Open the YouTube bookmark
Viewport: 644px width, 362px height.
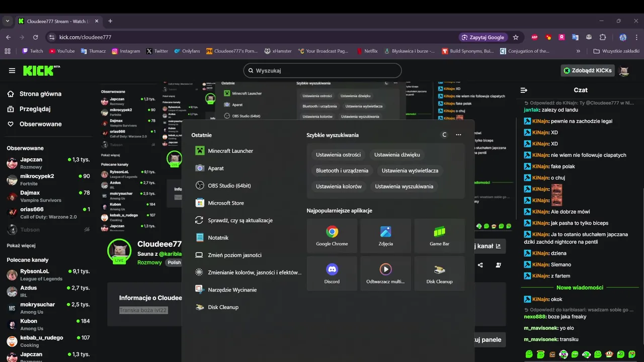click(62, 51)
